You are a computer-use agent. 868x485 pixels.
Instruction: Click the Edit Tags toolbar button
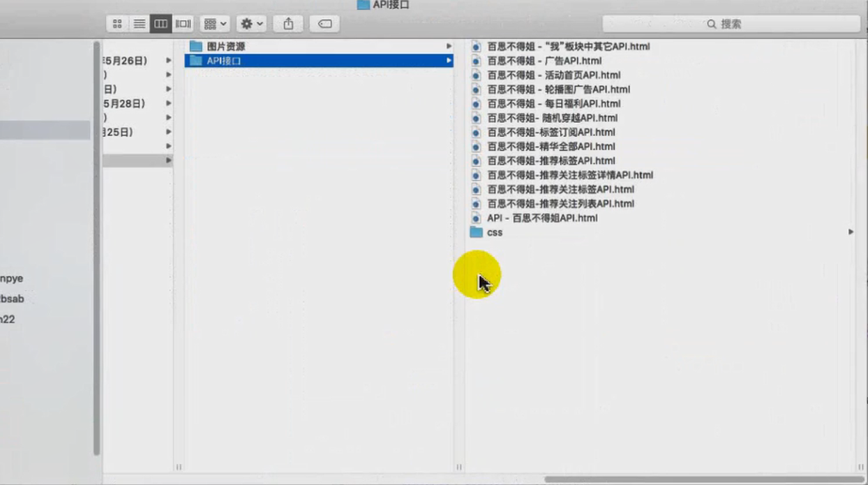(324, 24)
